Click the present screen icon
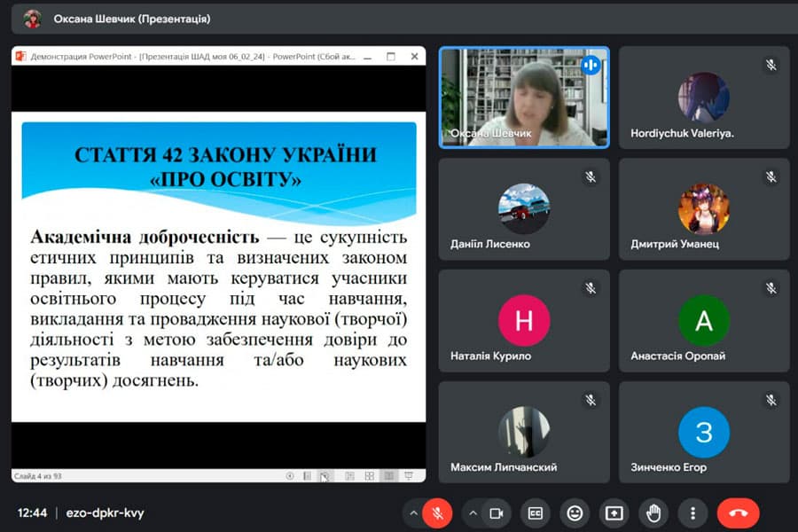The image size is (798, 532). [x=614, y=512]
